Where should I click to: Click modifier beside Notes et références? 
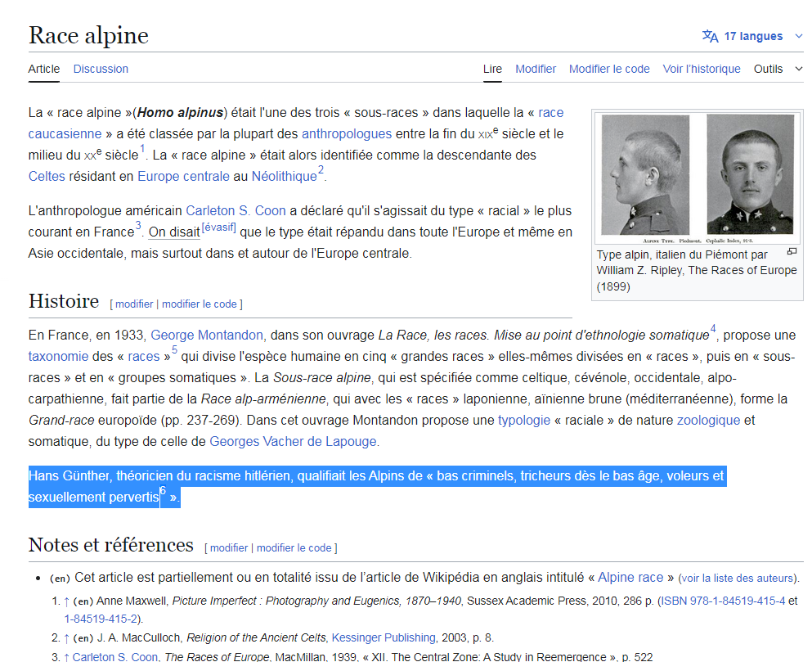[x=229, y=548]
